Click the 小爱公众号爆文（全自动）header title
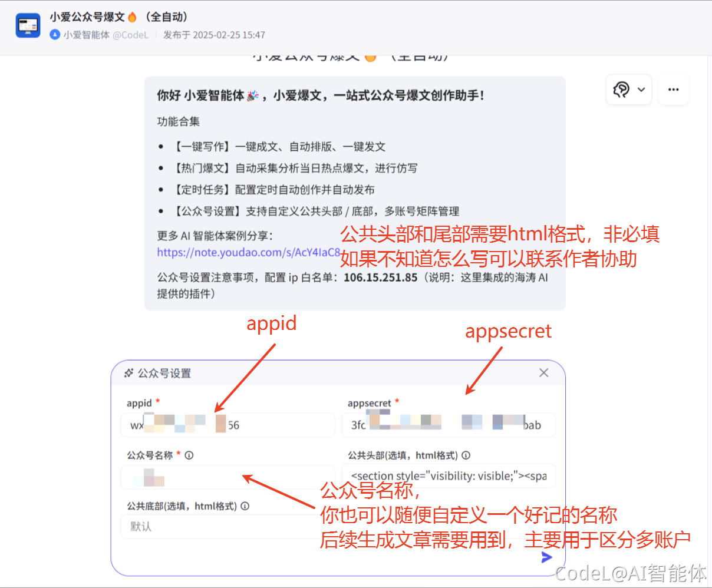Screen dimensions: 712x588 (118, 17)
